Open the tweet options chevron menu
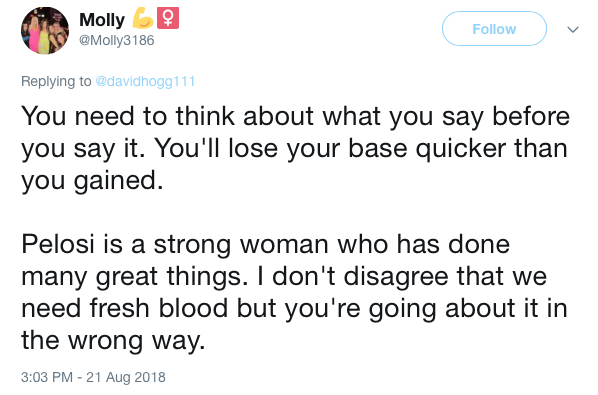598x395 pixels. point(573,29)
